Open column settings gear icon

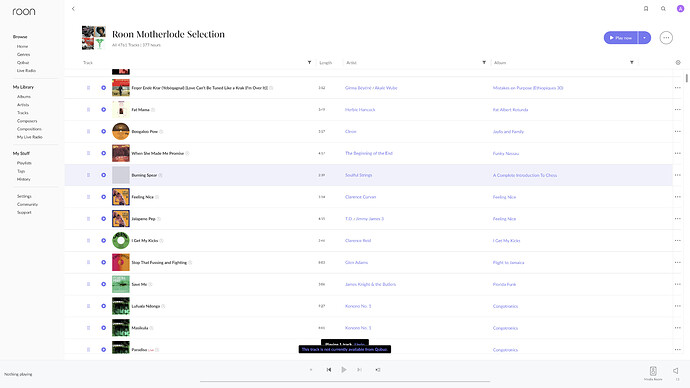coord(678,62)
